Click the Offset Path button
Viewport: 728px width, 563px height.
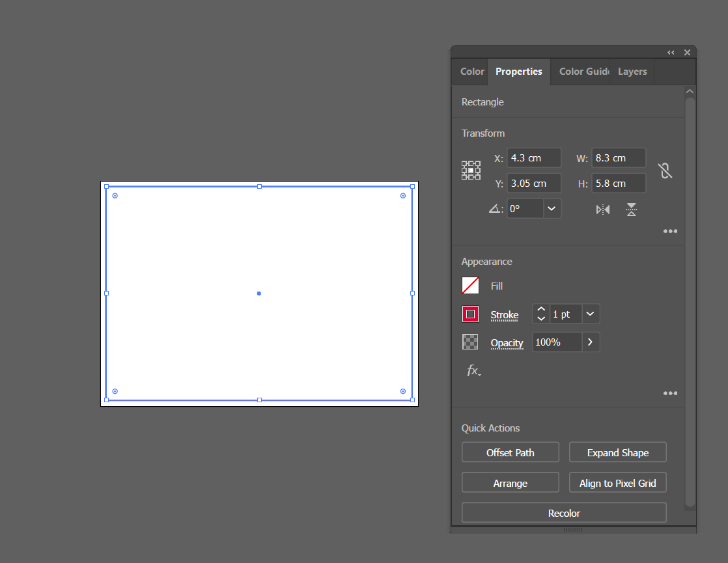pyautogui.click(x=510, y=452)
